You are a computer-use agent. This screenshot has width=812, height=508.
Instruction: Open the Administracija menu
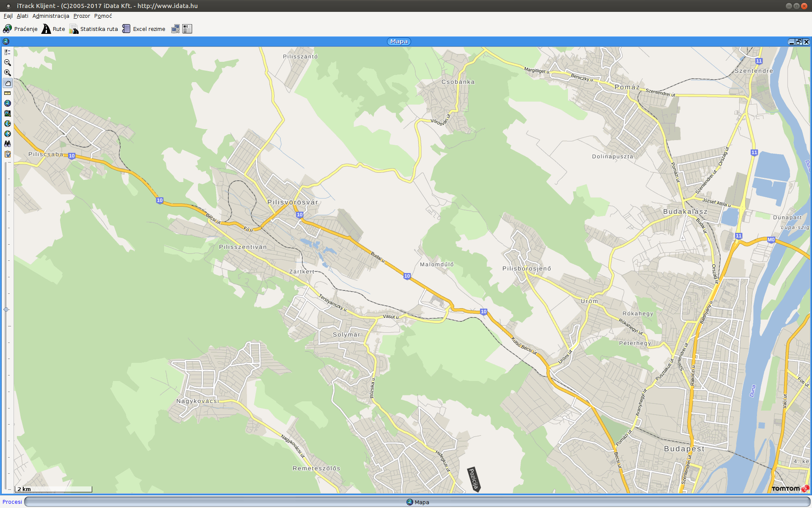tap(50, 16)
